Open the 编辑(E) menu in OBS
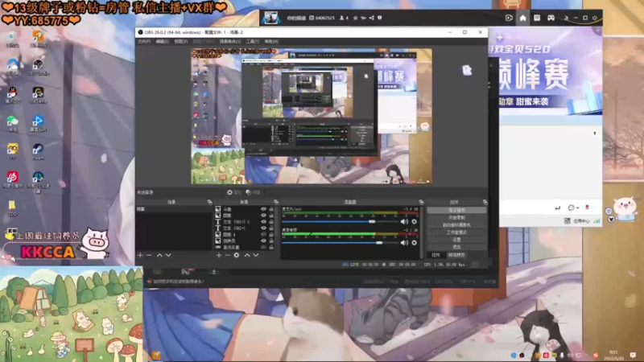Screen dimensions: 644x362 (163, 42)
